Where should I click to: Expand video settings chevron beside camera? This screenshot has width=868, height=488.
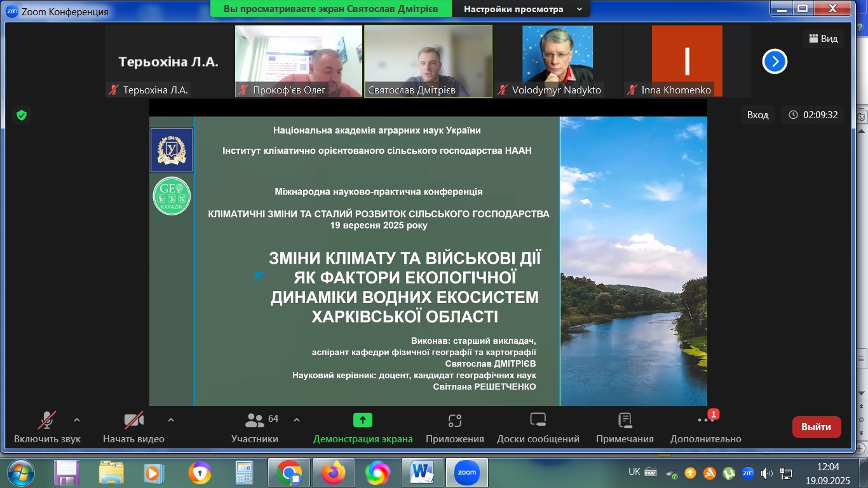[170, 420]
